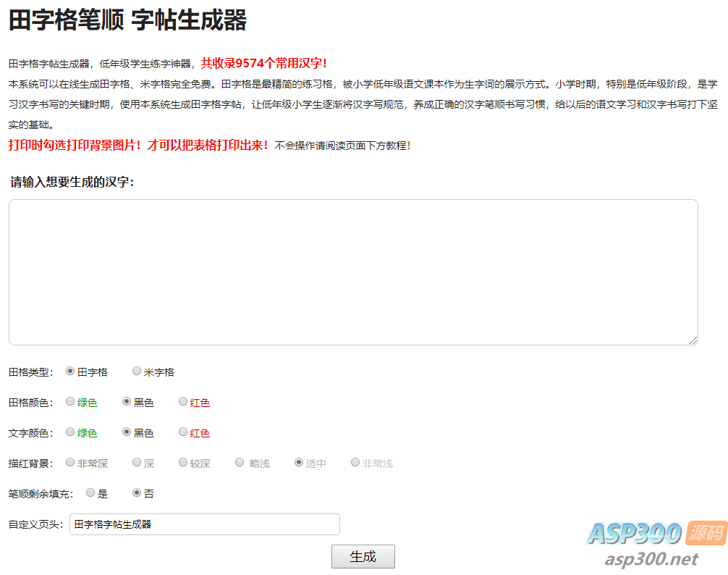Click the custom page header text field
Viewport: 728px width, 575px height.
[x=205, y=524]
